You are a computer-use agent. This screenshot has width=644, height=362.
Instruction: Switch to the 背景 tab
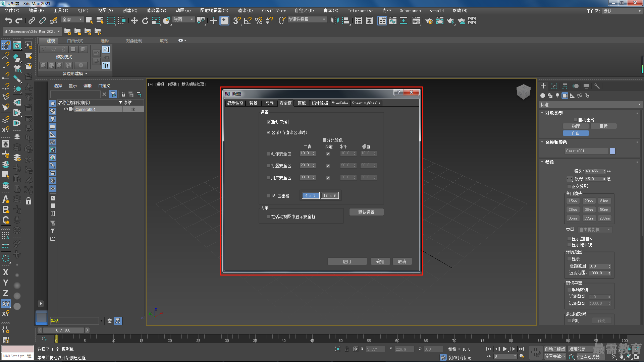point(253,103)
